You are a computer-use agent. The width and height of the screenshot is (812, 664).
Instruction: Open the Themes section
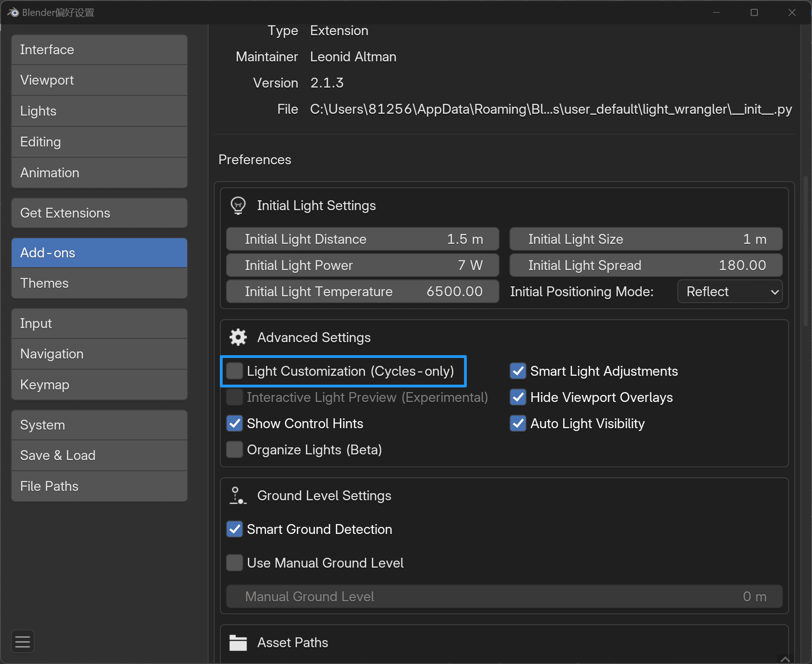(x=99, y=283)
